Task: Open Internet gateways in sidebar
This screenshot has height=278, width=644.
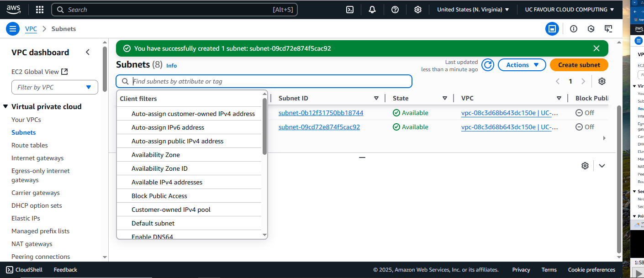Action: [x=37, y=158]
